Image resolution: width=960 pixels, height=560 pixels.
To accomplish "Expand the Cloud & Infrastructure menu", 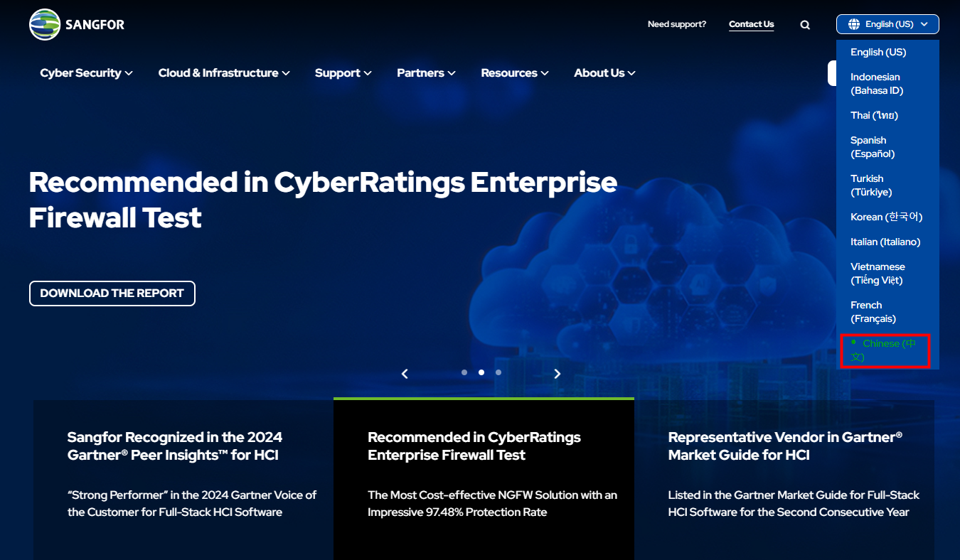I will click(x=224, y=72).
